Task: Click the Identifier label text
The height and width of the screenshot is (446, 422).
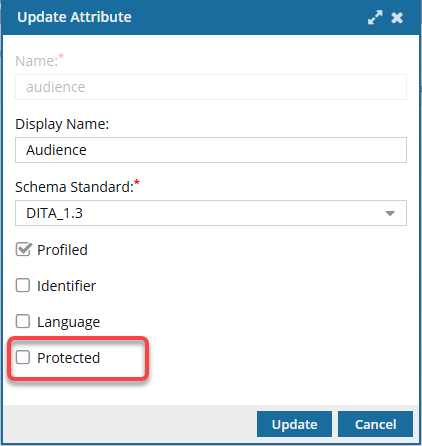Action: point(66,286)
